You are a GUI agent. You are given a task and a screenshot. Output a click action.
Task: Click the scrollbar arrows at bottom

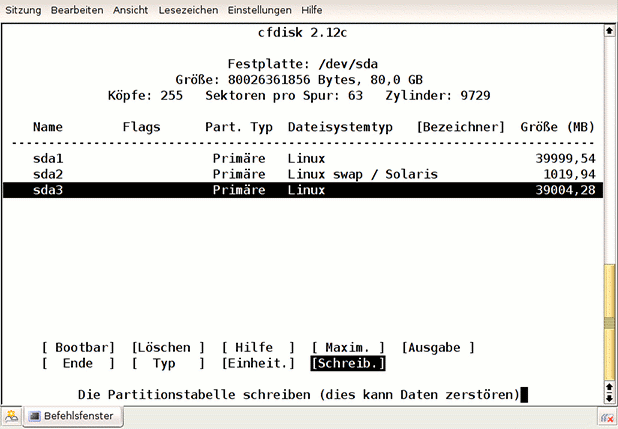tap(609, 392)
